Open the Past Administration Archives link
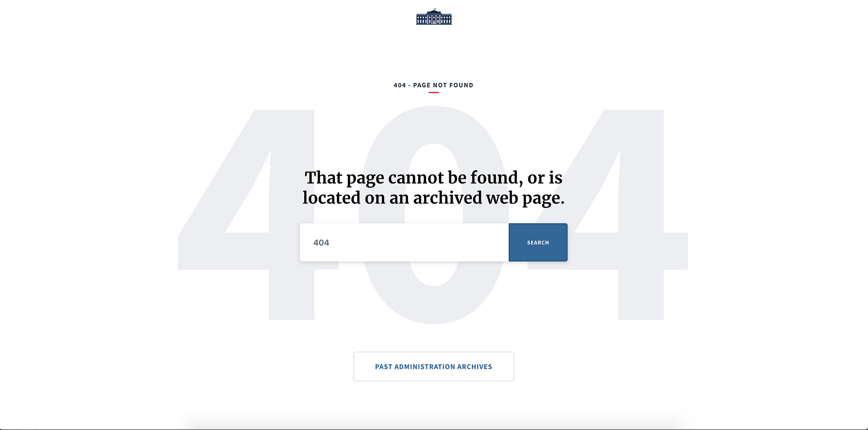 click(434, 367)
